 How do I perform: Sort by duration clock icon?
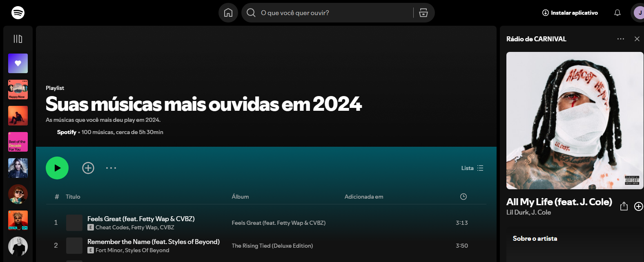464,197
